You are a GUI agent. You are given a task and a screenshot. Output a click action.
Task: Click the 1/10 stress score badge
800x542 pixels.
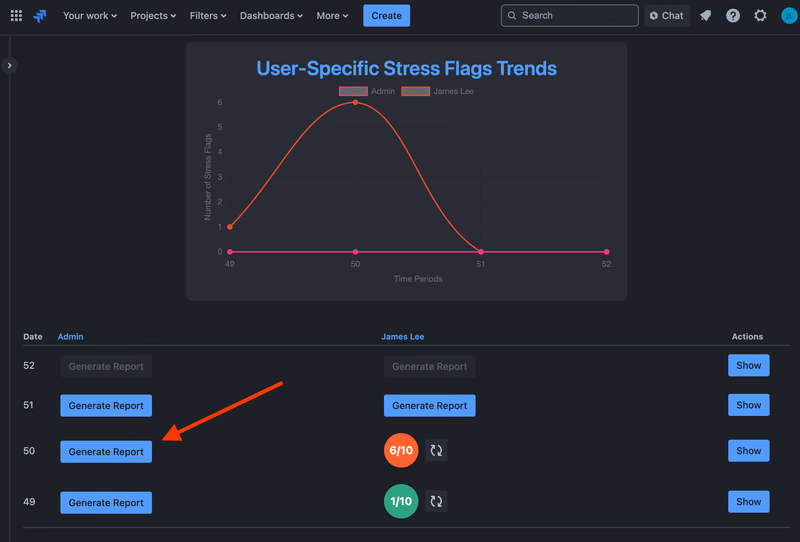click(x=401, y=501)
